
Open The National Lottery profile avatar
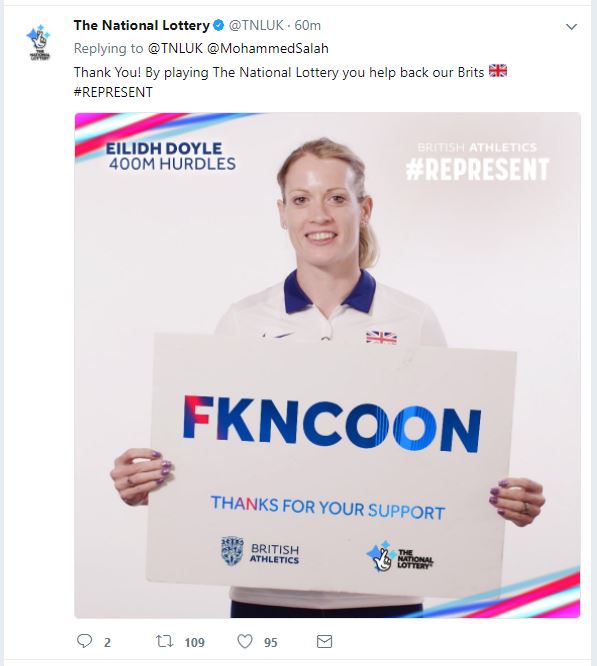[38, 42]
